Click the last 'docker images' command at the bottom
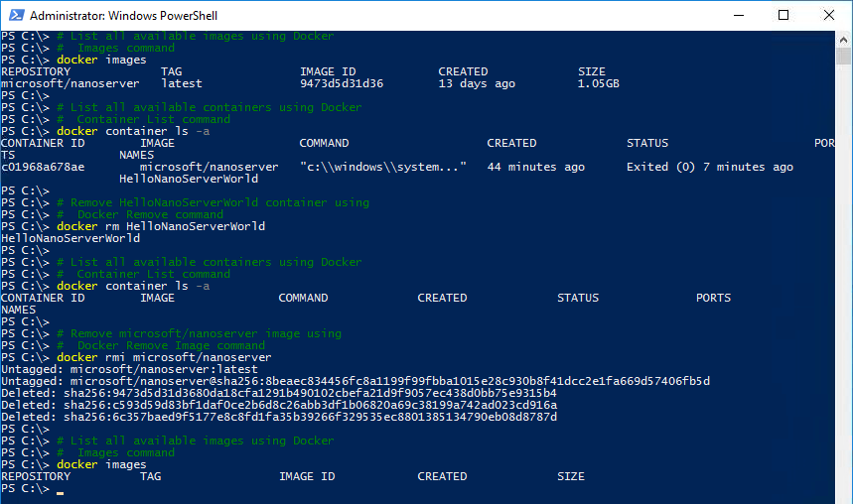 [x=101, y=465]
